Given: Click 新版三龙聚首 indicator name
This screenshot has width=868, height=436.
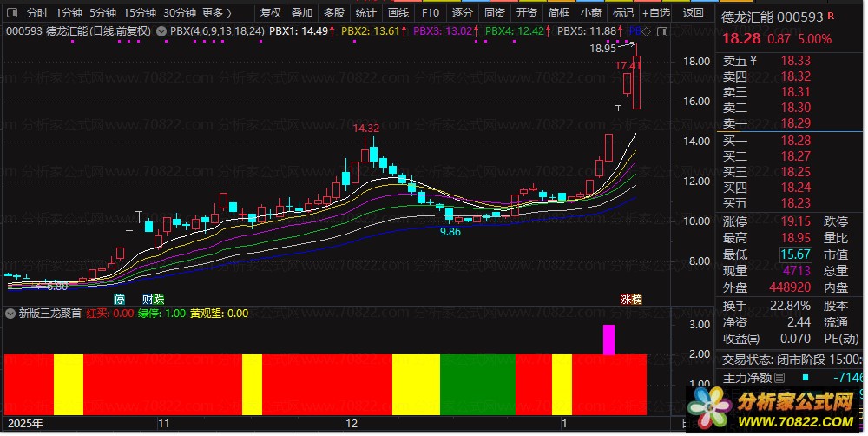Looking at the screenshot, I should click(x=49, y=314).
